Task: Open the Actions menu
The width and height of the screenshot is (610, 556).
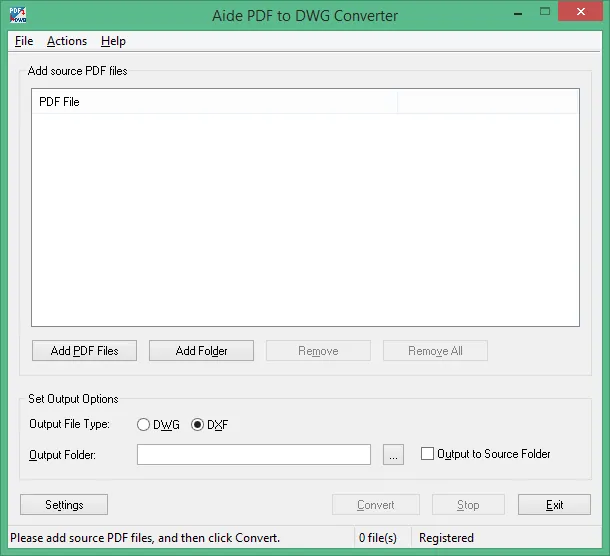Action: click(x=67, y=41)
